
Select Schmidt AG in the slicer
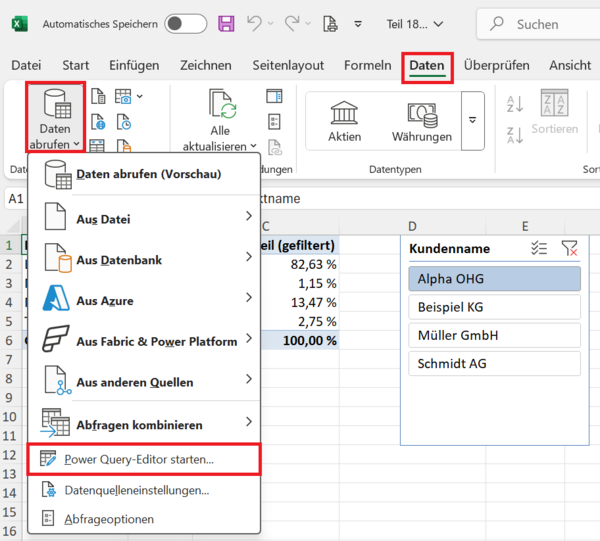coord(494,363)
